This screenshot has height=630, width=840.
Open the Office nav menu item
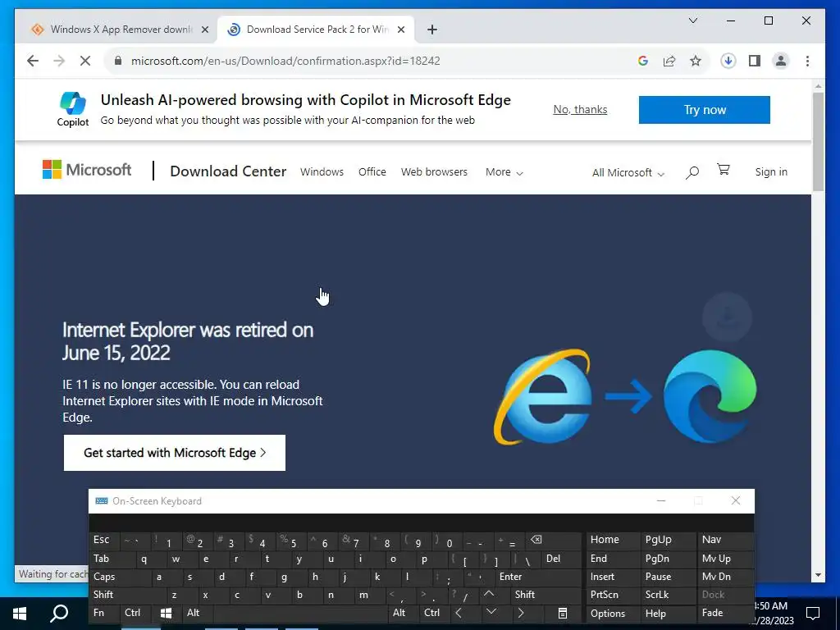(372, 172)
